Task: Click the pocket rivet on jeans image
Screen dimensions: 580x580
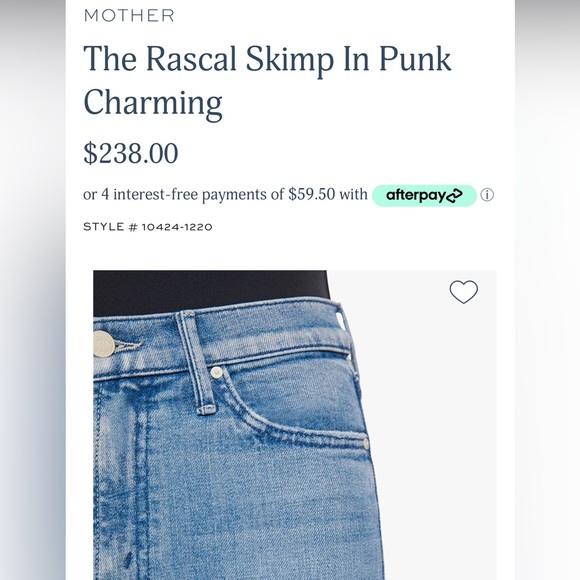Action: [x=216, y=372]
